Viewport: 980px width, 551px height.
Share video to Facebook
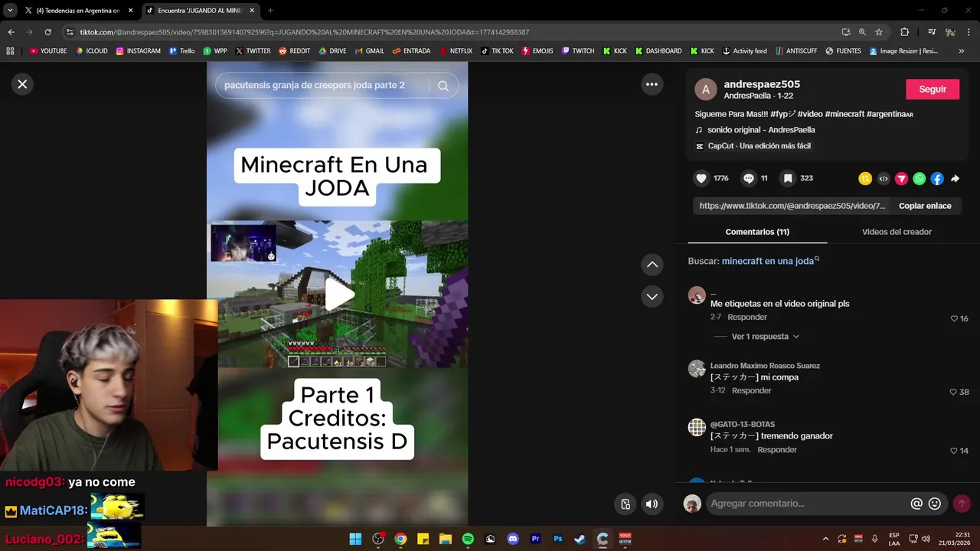coord(937,178)
